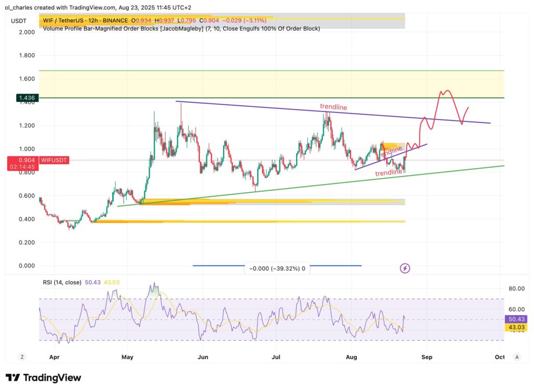The image size is (534, 392).
Task: Click the 2.000 price axis label
Action: click(x=26, y=32)
